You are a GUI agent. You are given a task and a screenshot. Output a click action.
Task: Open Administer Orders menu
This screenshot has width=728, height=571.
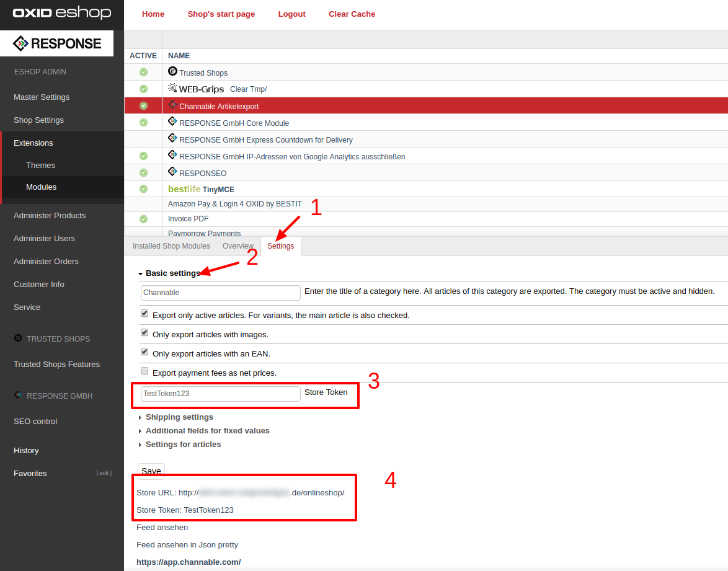pyautogui.click(x=46, y=262)
